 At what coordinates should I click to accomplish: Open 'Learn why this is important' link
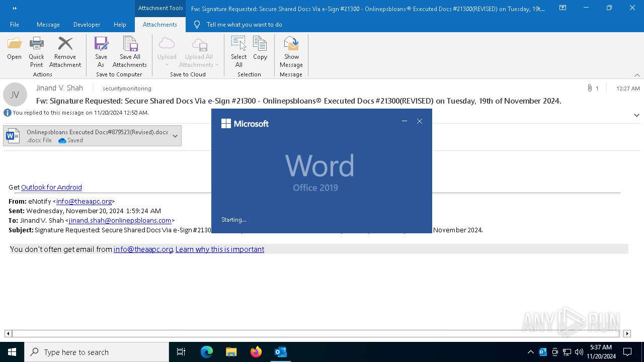[x=220, y=249]
